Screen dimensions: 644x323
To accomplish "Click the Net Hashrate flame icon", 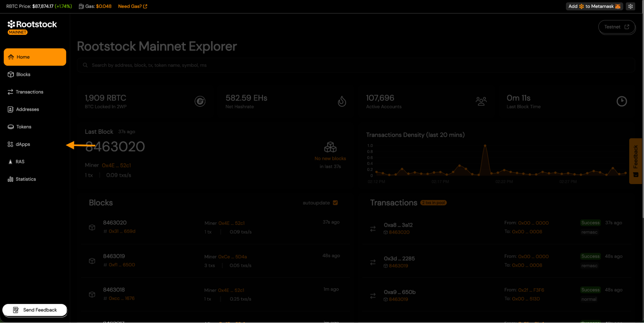I will pyautogui.click(x=342, y=101).
